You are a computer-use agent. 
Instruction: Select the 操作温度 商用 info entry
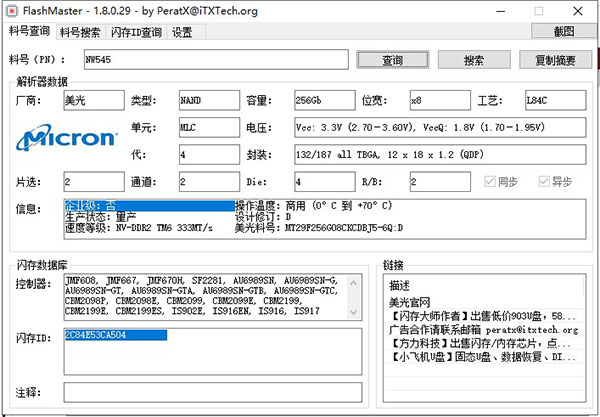point(314,206)
